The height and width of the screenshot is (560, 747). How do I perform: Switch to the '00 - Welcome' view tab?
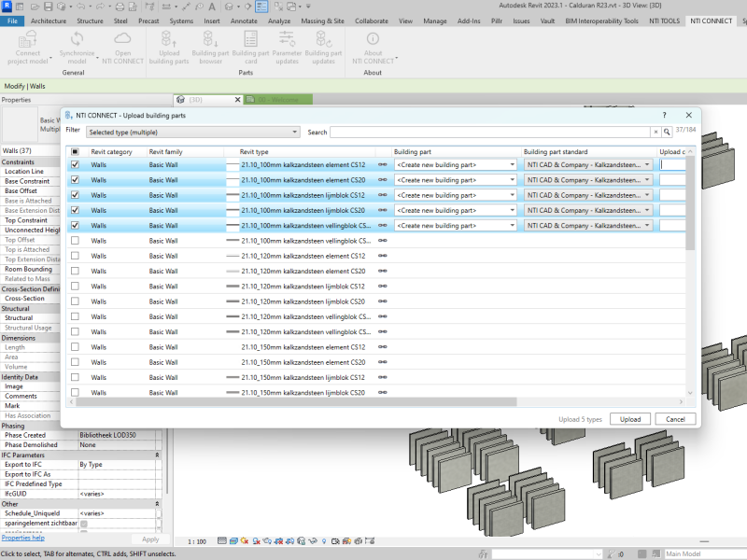(x=278, y=100)
